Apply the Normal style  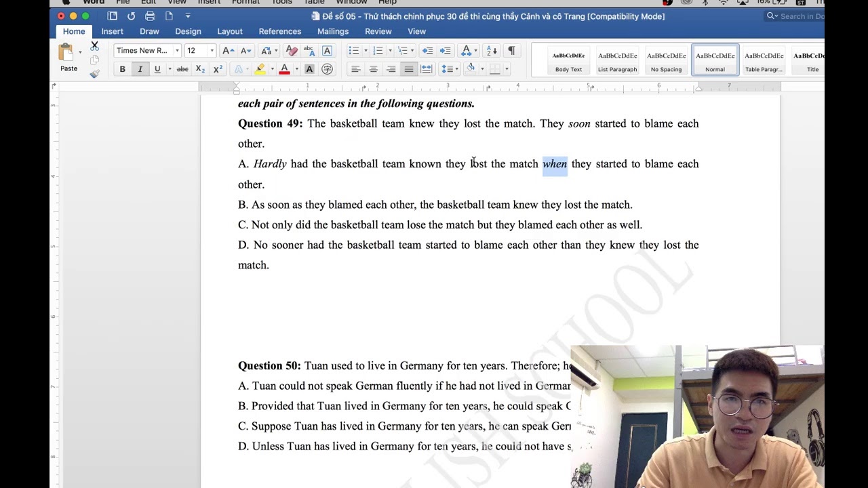point(715,60)
